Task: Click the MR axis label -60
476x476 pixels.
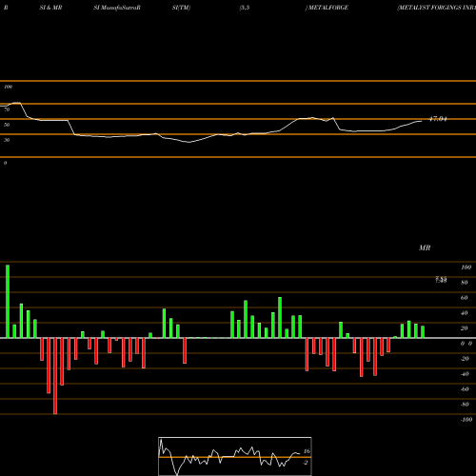Action: click(465, 389)
